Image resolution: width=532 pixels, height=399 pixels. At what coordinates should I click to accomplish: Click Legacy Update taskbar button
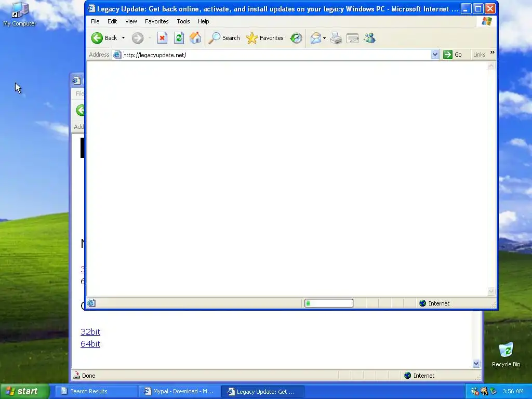(x=262, y=391)
